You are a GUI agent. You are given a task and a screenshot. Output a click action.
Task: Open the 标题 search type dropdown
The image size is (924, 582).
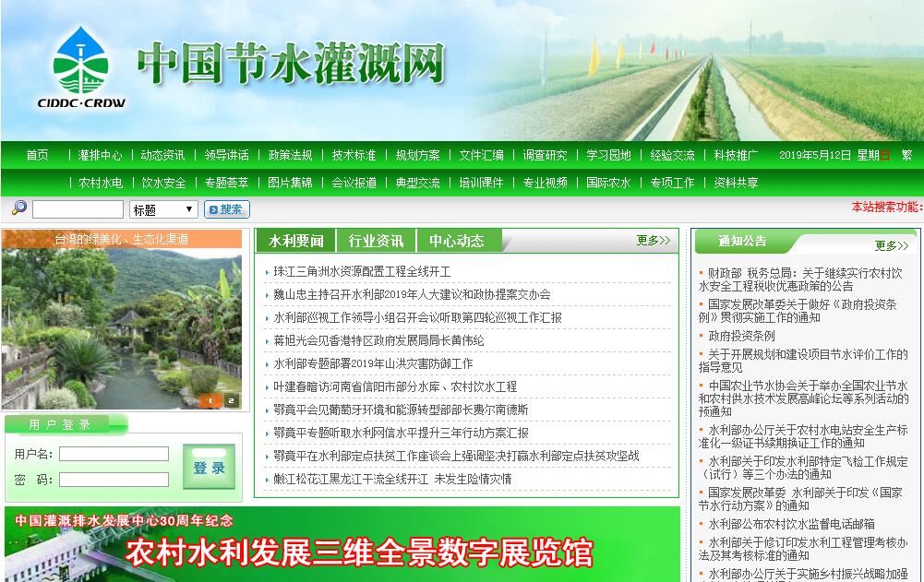point(163,209)
